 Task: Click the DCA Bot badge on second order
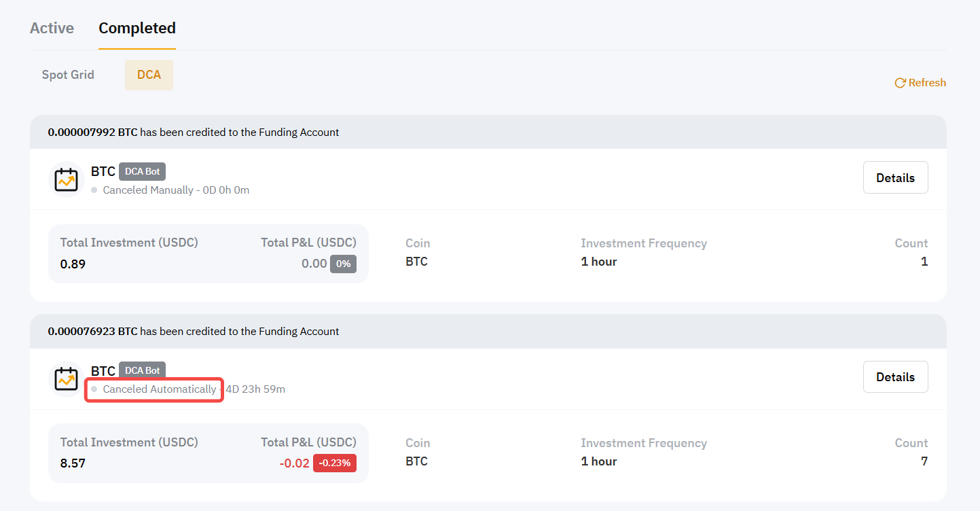coord(142,370)
